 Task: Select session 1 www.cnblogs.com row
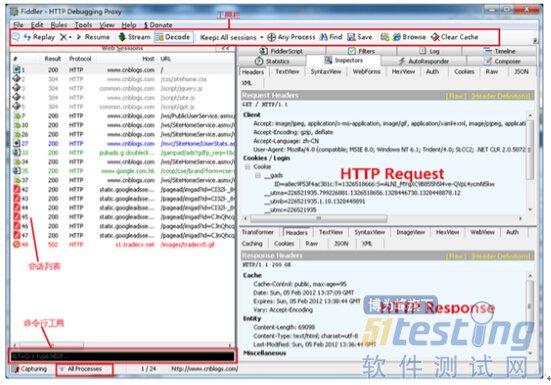(x=123, y=70)
